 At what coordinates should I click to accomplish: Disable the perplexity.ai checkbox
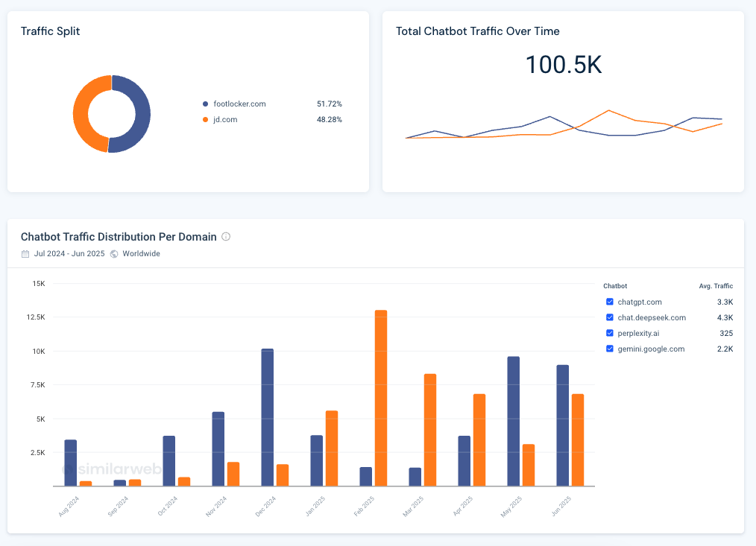click(x=610, y=333)
